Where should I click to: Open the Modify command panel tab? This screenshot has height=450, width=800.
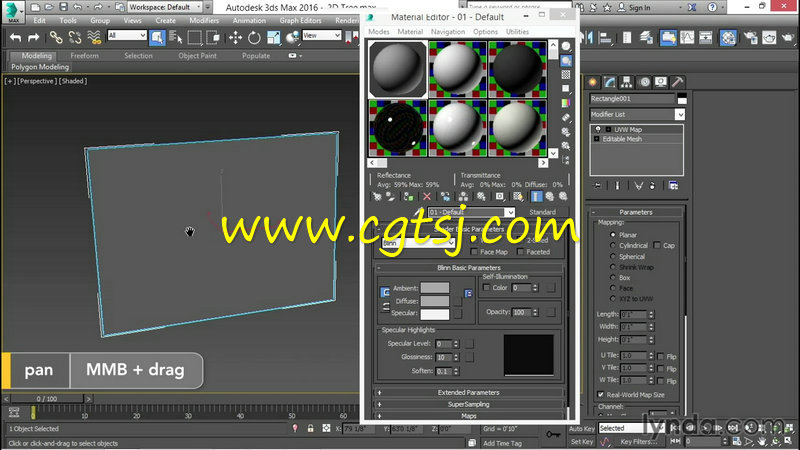610,82
